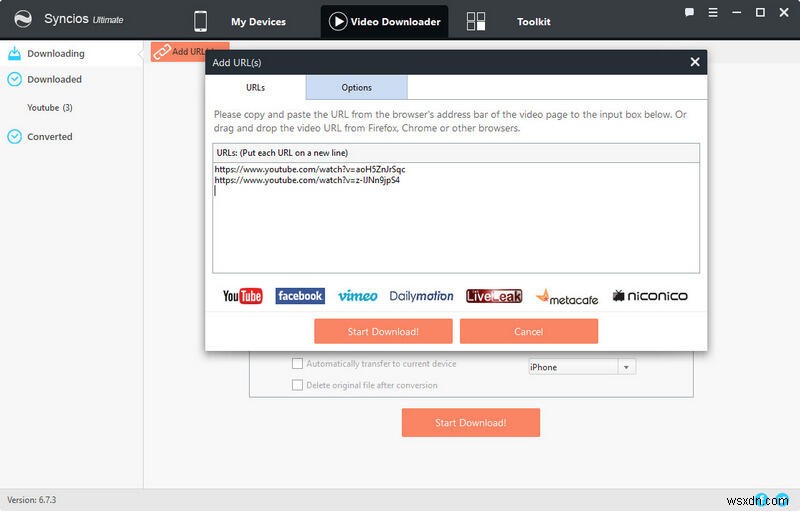Switch to the Options tab
Viewport: 800px width, 511px height.
tap(357, 87)
